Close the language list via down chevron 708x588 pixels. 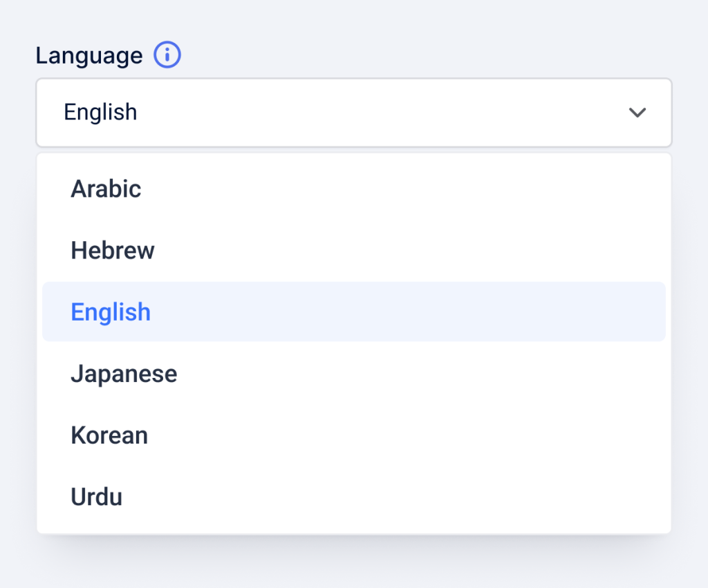(637, 113)
